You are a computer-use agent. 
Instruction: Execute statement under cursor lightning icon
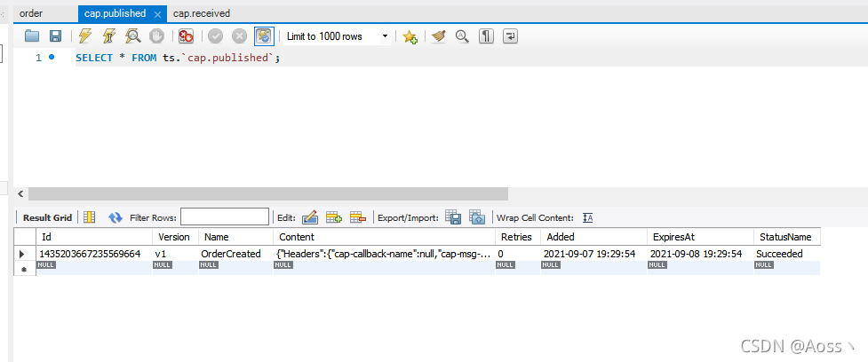coord(109,36)
